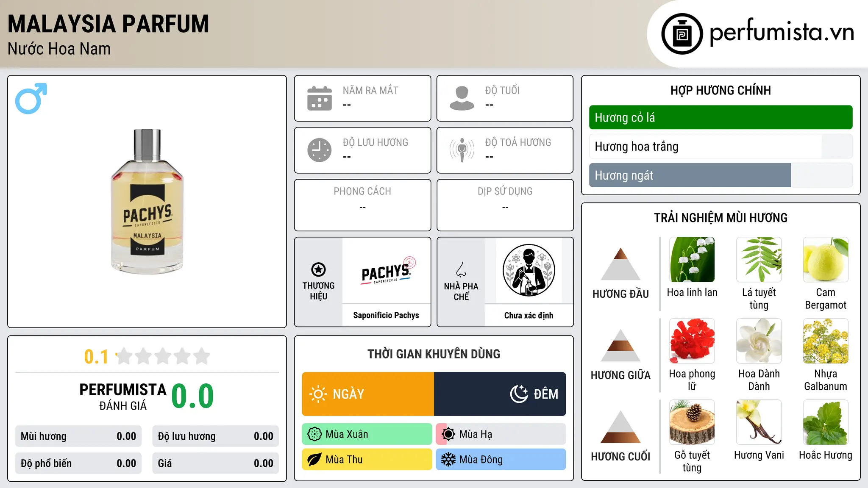The image size is (868, 488).
Task: Select the Đêm nighttime segment
Action: 500,394
